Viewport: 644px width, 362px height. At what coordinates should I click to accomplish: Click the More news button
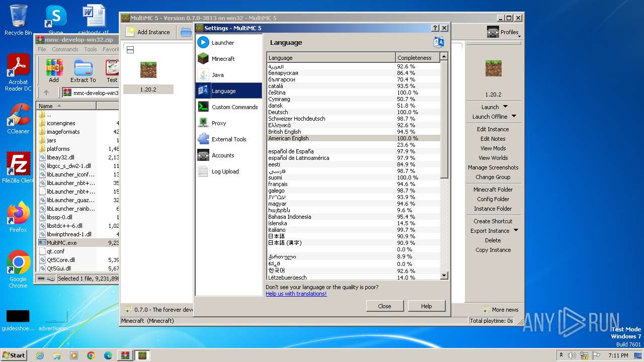(x=501, y=310)
